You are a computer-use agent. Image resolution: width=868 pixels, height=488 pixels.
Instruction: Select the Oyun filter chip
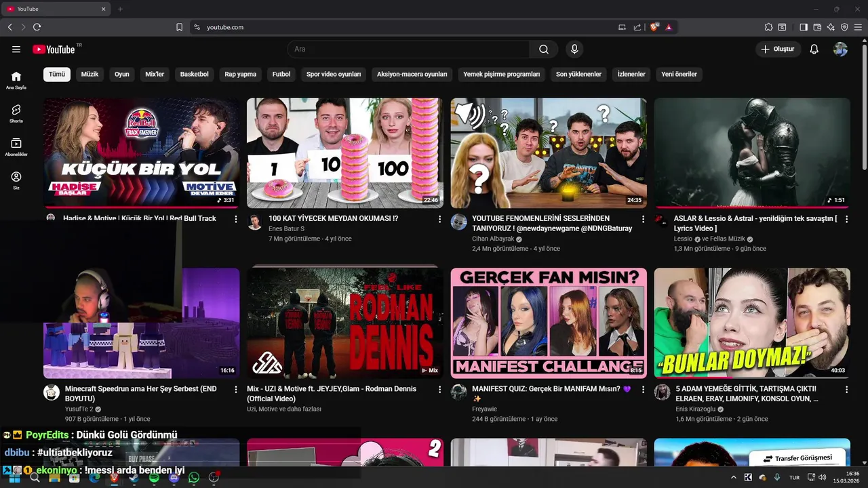(121, 74)
